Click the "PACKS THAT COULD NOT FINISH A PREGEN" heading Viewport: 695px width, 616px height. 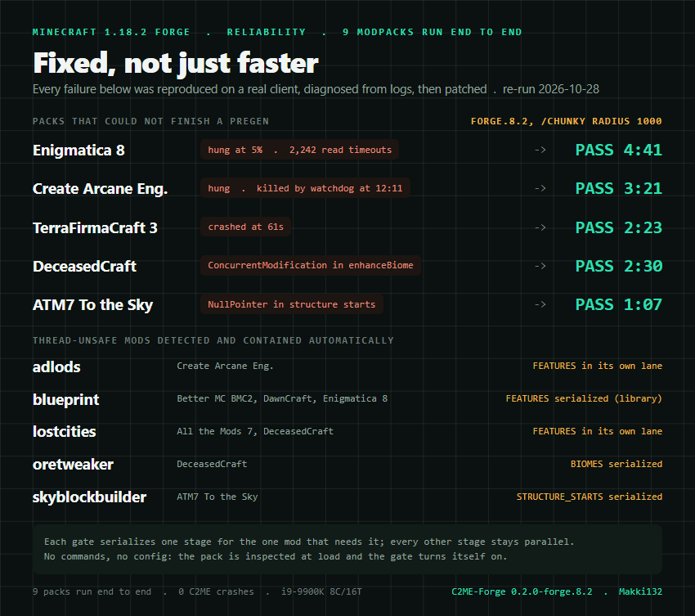[x=150, y=121]
